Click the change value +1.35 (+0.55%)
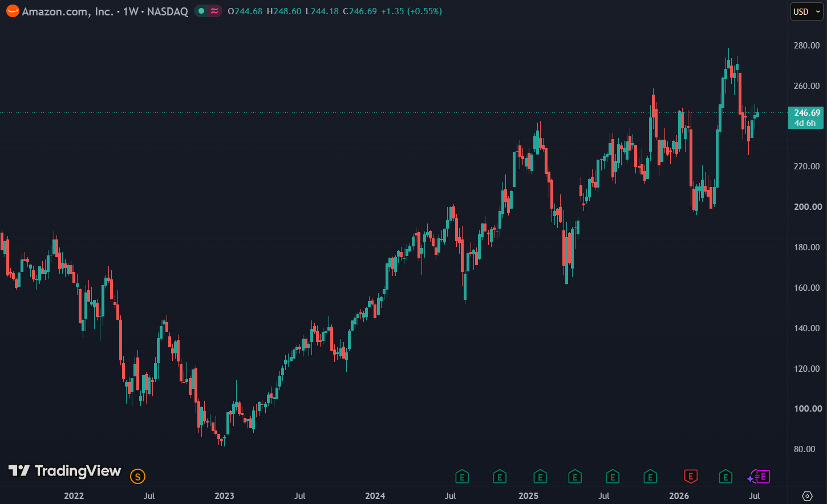 point(412,11)
